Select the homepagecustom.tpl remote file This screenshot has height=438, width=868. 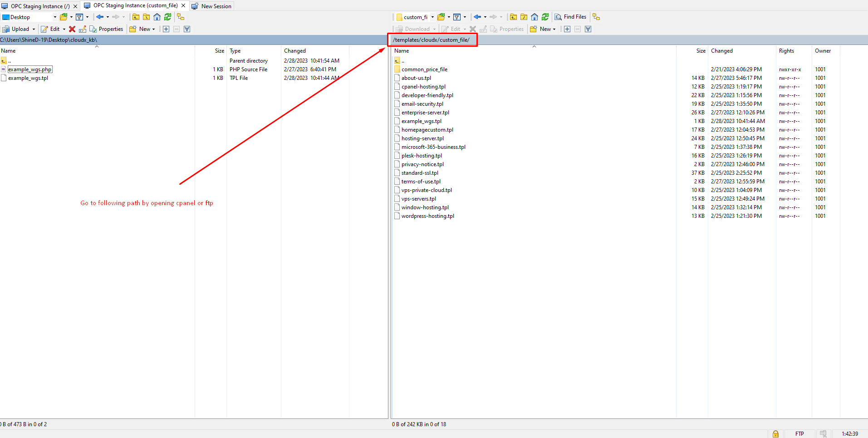click(427, 130)
